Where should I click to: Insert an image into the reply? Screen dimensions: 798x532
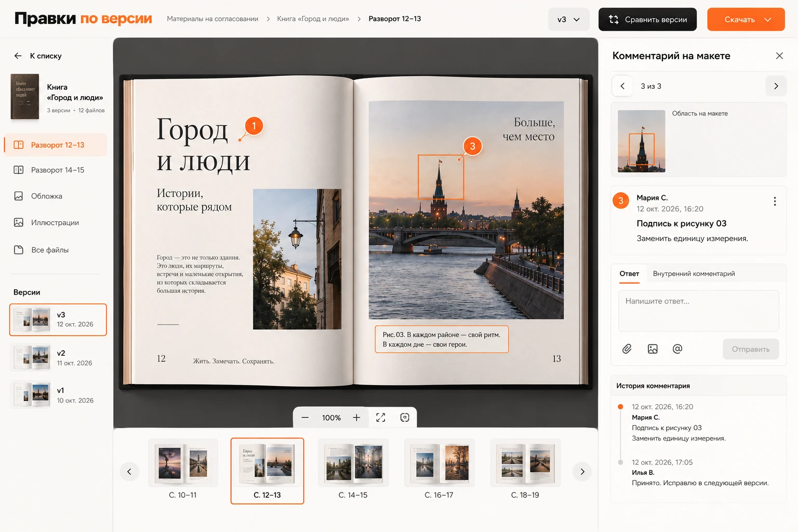pos(653,349)
